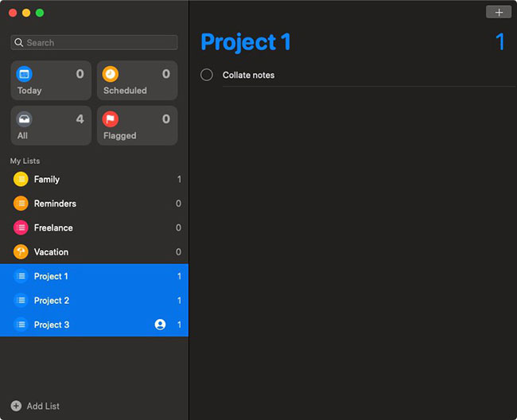Screen dimensions: 517x420
Task: Click the blue Today calendar icon
Action: pos(24,74)
